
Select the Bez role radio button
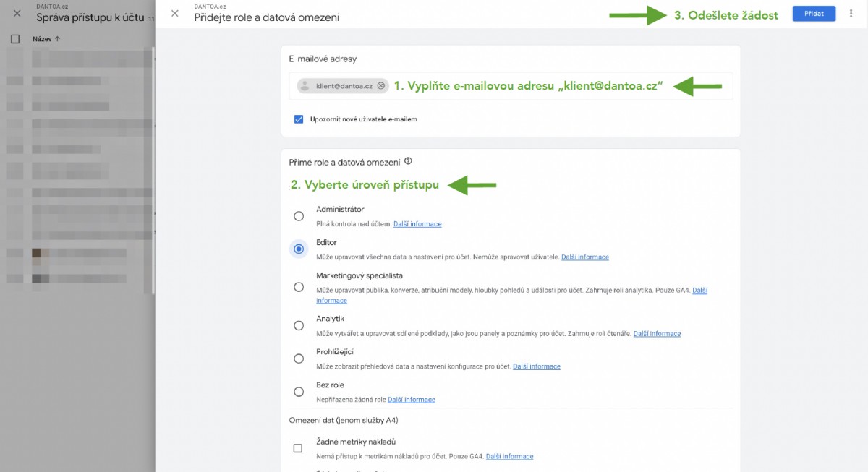[299, 392]
